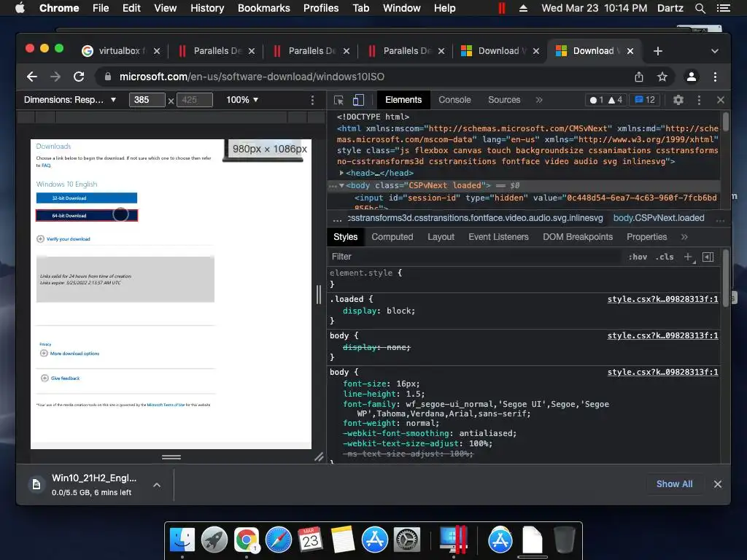Click the inspect element picker icon
747x560 pixels.
pos(338,100)
